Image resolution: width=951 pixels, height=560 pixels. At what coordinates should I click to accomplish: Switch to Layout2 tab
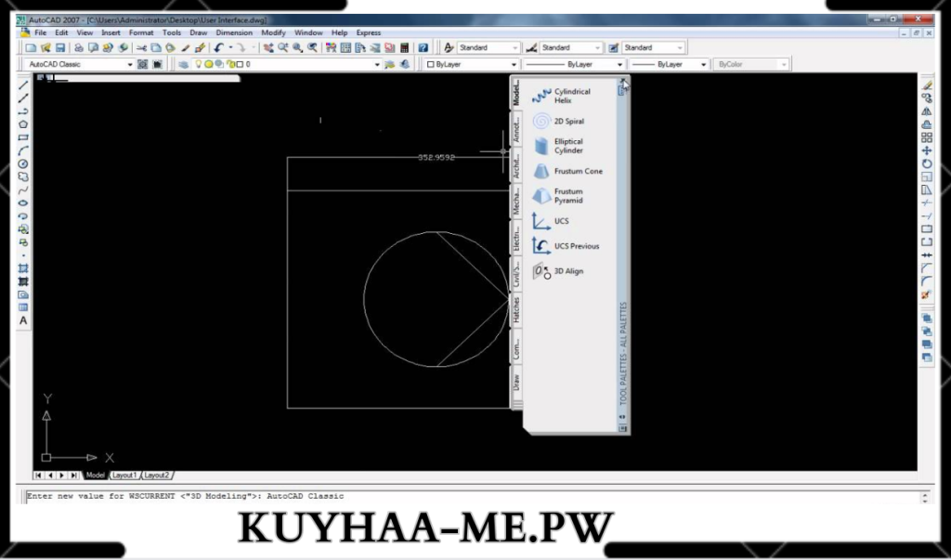(x=156, y=475)
